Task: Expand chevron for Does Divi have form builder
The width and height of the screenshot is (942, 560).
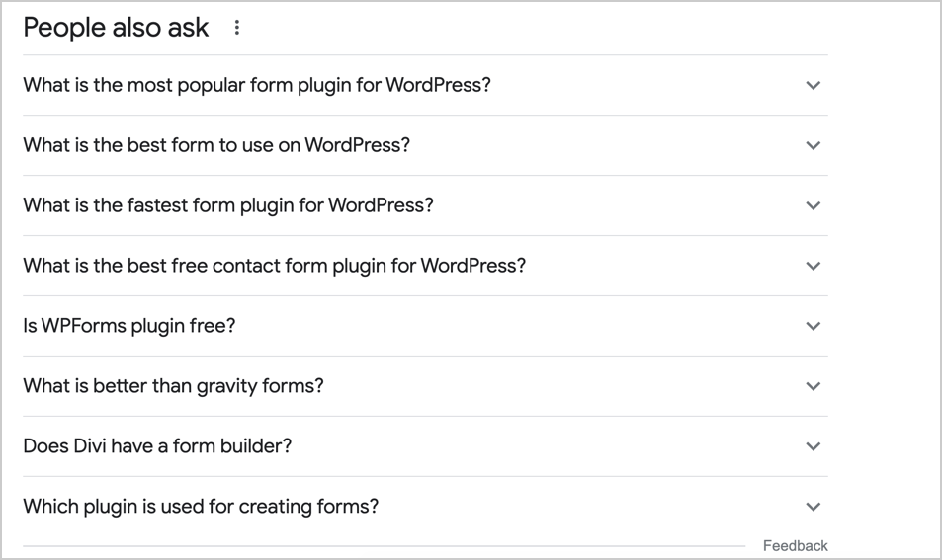Action: pyautogui.click(x=813, y=446)
